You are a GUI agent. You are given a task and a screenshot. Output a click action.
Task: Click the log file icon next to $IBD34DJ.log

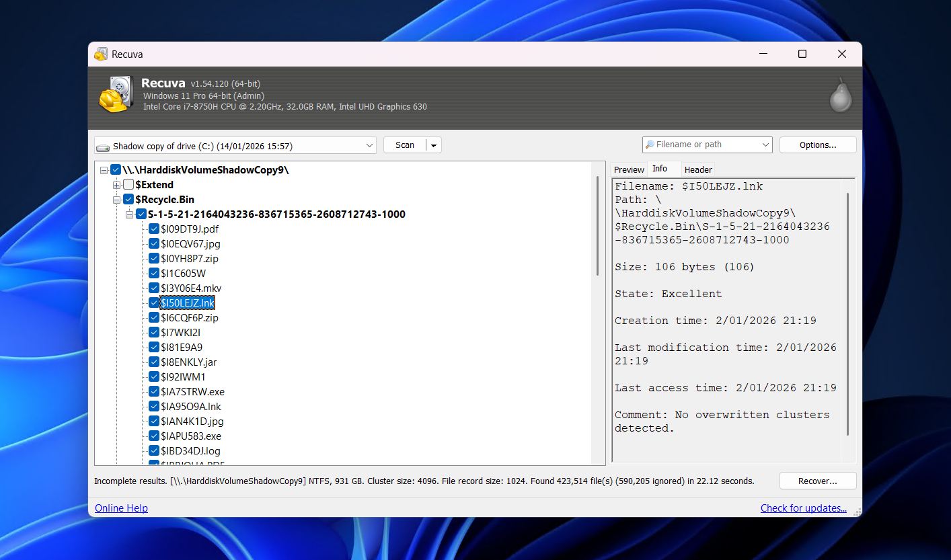pyautogui.click(x=154, y=450)
